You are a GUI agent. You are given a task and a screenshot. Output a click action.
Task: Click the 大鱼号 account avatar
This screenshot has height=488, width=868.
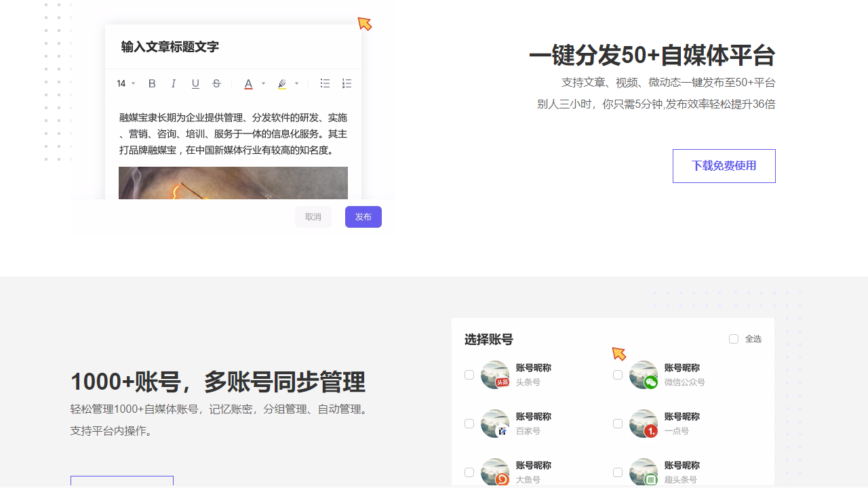(x=495, y=472)
